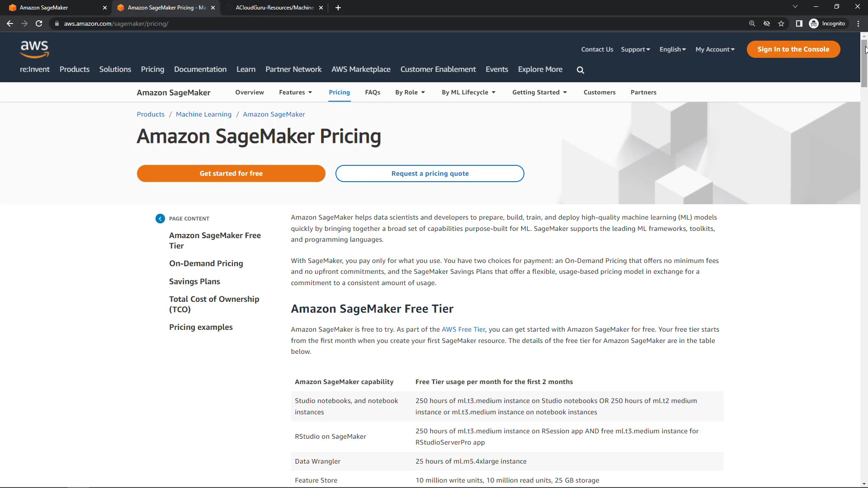This screenshot has width=868, height=488.
Task: Open the AWS site search magnifier
Action: (580, 70)
